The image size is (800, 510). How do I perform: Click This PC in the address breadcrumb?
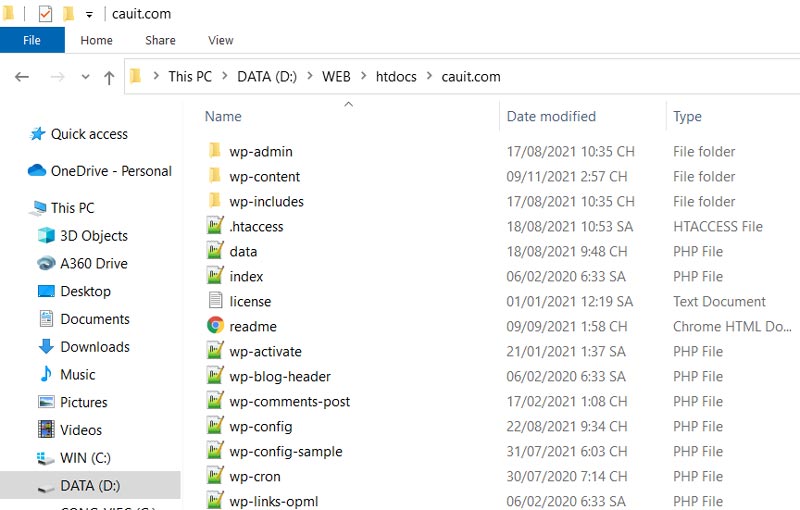pyautogui.click(x=190, y=76)
